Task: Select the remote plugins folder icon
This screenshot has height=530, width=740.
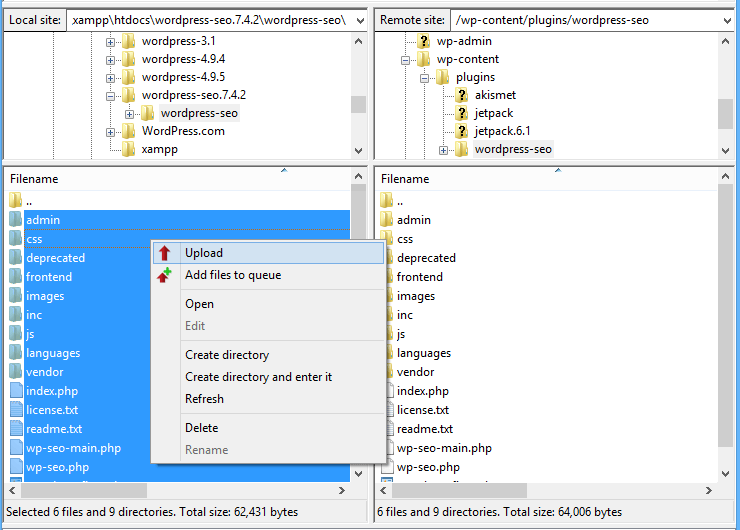Action: 442,77
